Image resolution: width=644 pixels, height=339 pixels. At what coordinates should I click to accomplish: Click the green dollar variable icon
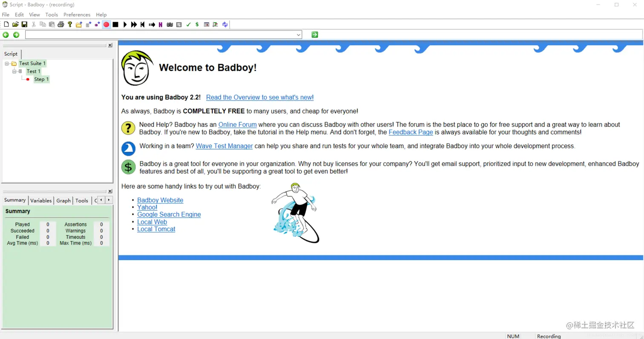[197, 25]
